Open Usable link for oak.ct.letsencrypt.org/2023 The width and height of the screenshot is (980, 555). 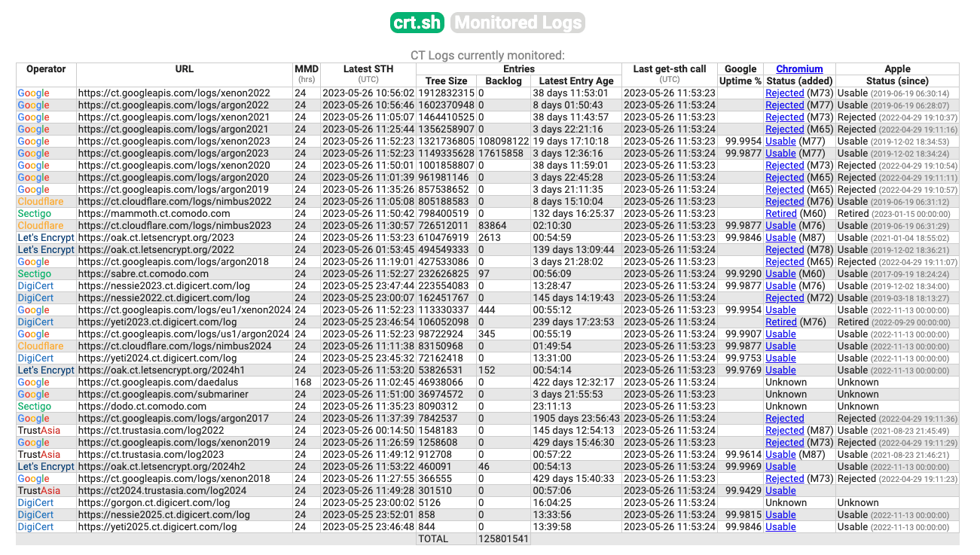pyautogui.click(x=780, y=237)
